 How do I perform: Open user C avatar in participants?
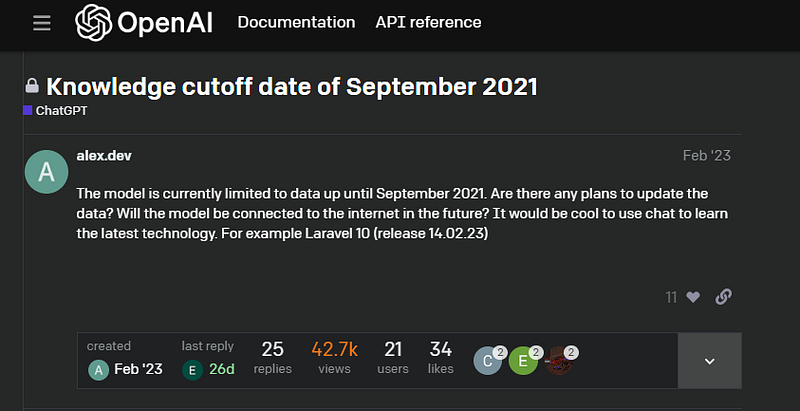(x=488, y=360)
